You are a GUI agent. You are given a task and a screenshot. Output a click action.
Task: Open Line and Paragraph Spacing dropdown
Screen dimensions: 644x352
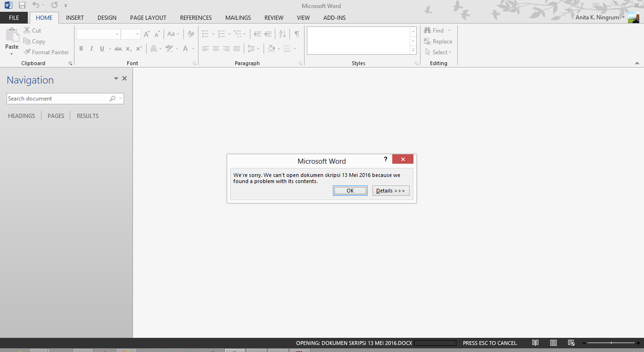(x=254, y=49)
